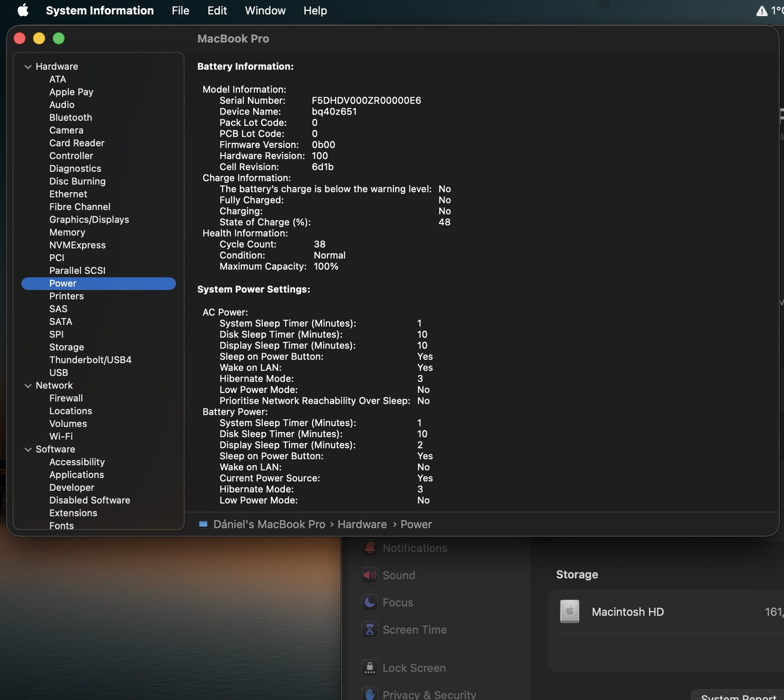
Task: Select Card Reader in the sidebar
Action: click(77, 143)
